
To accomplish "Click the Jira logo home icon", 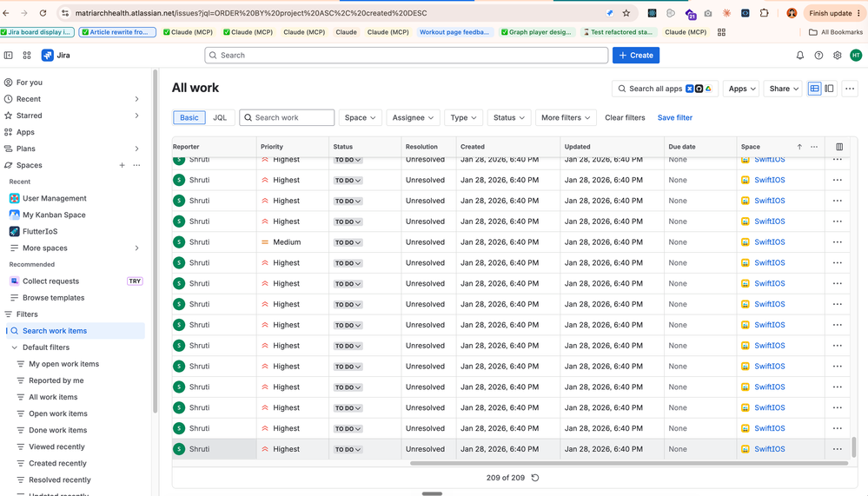I will pos(48,56).
